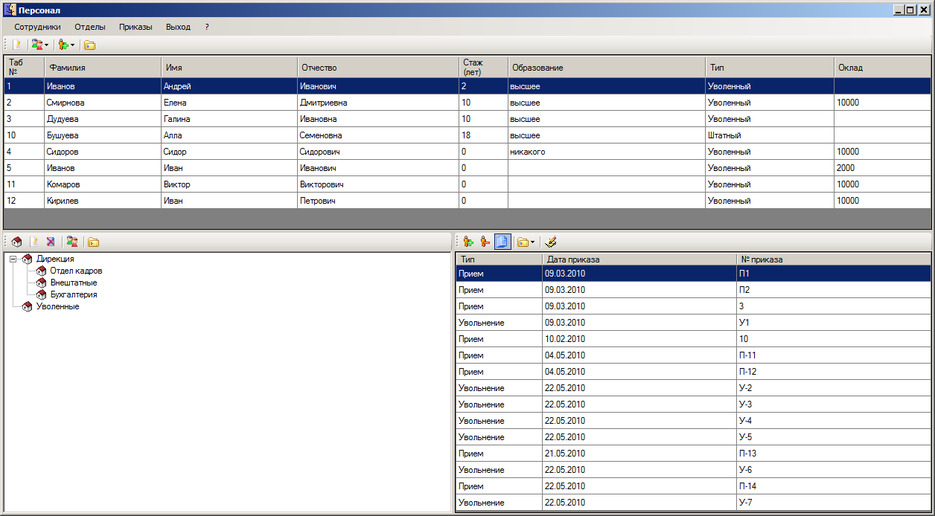Click dismiss person icon with red arrow in orders toolbar
This screenshot has height=516, width=935.
485,242
